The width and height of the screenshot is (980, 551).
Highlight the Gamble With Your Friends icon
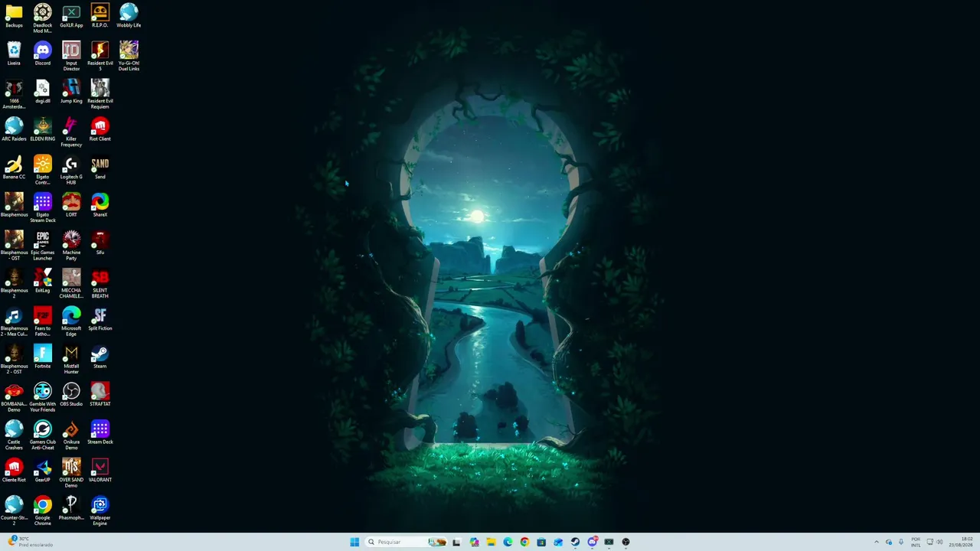43,397
